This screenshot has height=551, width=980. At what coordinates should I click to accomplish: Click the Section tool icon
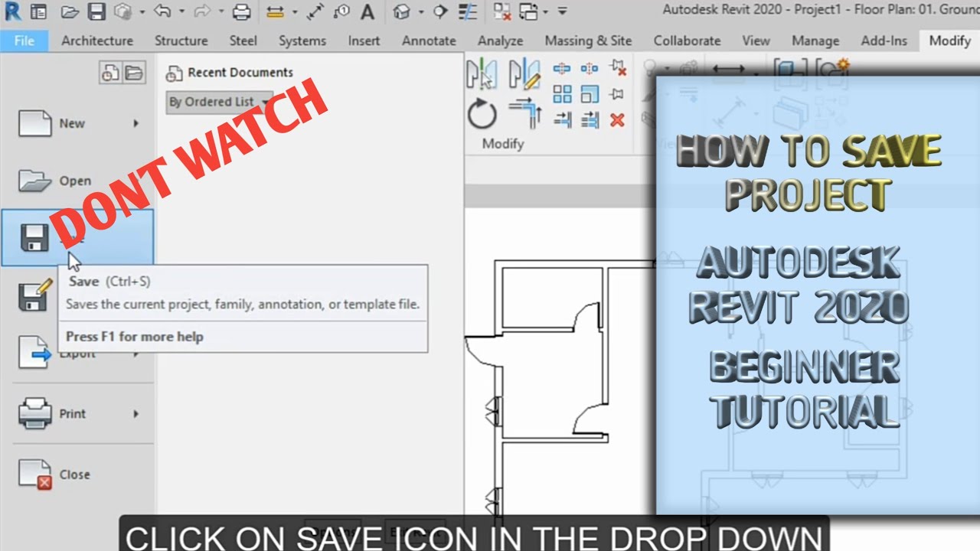tap(439, 11)
